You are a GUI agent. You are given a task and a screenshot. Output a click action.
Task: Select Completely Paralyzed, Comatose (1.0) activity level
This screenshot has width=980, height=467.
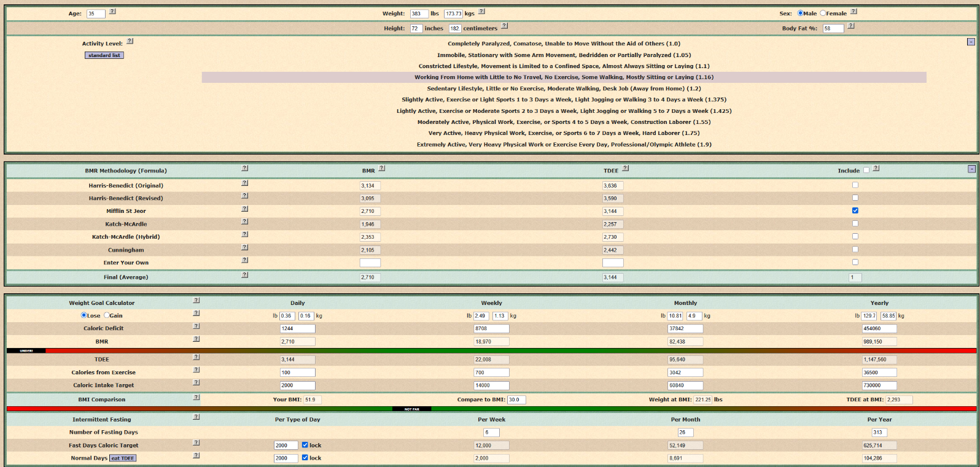tap(564, 44)
